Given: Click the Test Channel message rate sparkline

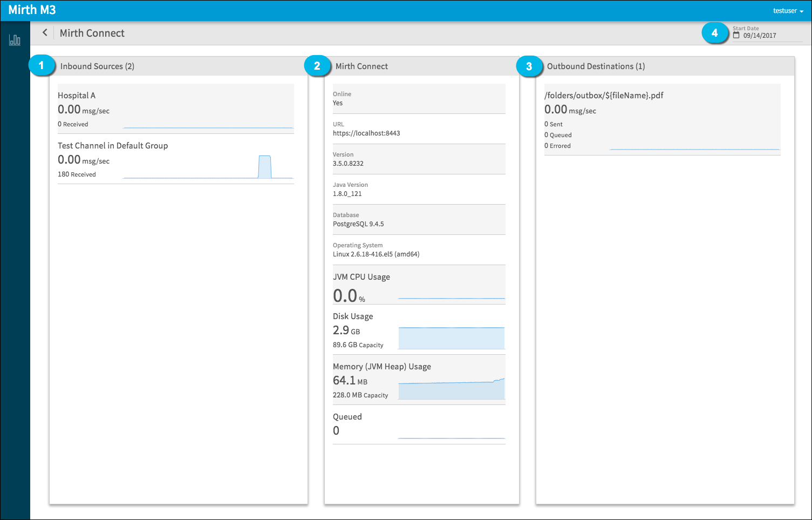Looking at the screenshot, I should point(208,167).
